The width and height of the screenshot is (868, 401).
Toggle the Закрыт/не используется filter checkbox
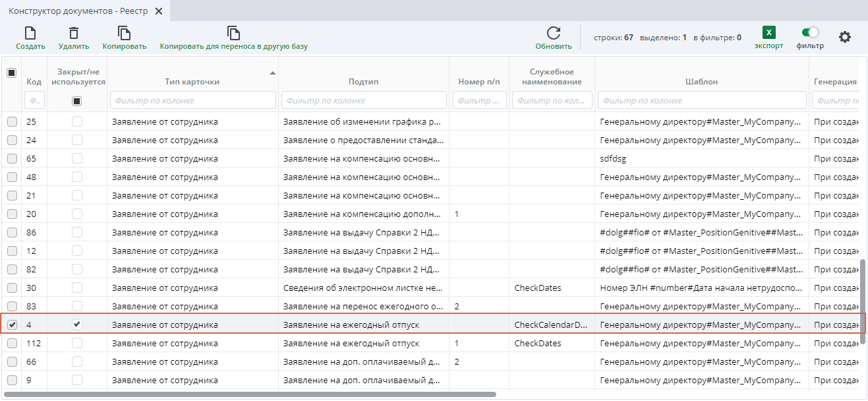(77, 101)
